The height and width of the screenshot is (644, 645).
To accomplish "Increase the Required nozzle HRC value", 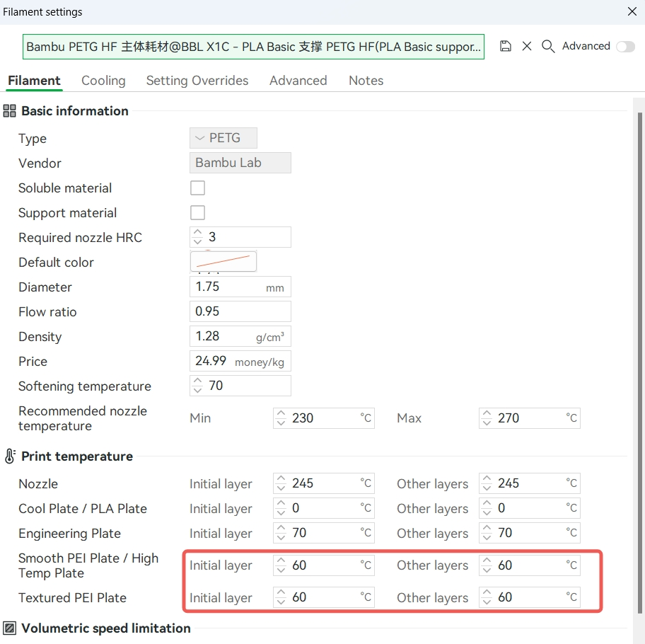I will point(197,233).
